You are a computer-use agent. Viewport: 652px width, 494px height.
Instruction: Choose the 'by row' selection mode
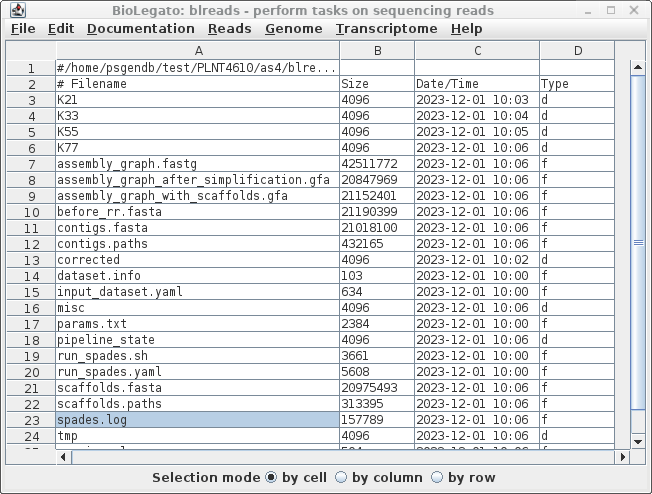pyautogui.click(x=437, y=478)
